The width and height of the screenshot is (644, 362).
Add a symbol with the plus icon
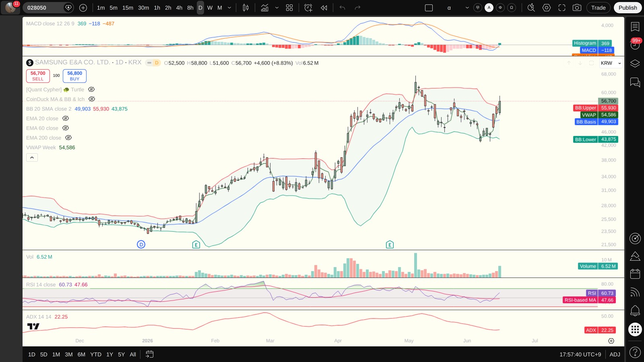pyautogui.click(x=83, y=8)
